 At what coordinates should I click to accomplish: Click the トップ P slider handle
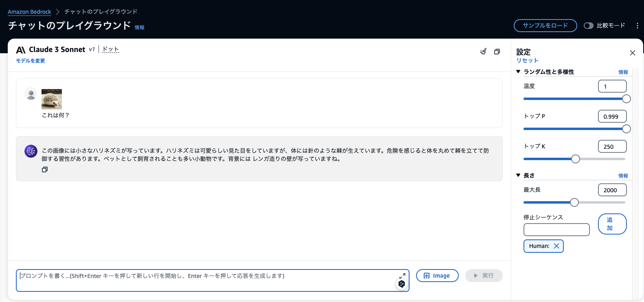coord(626,129)
